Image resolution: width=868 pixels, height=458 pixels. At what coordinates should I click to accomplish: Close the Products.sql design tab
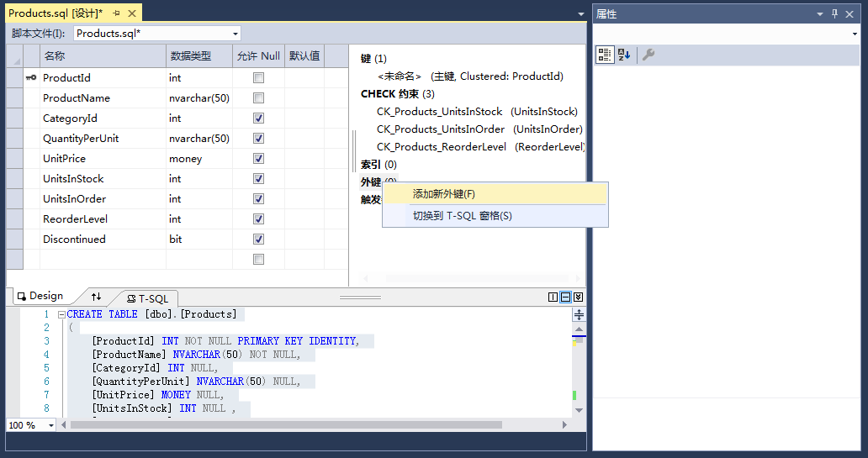click(132, 13)
